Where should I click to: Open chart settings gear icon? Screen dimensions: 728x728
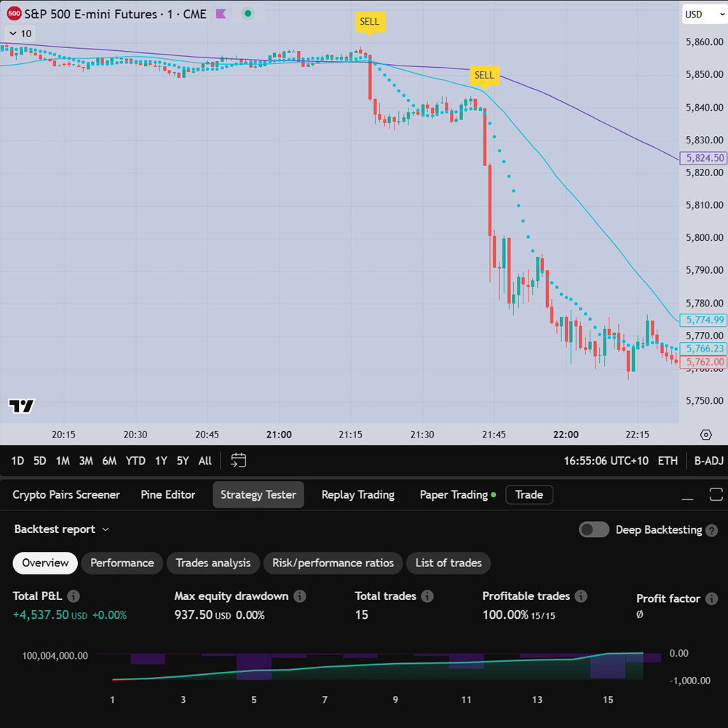tap(705, 435)
